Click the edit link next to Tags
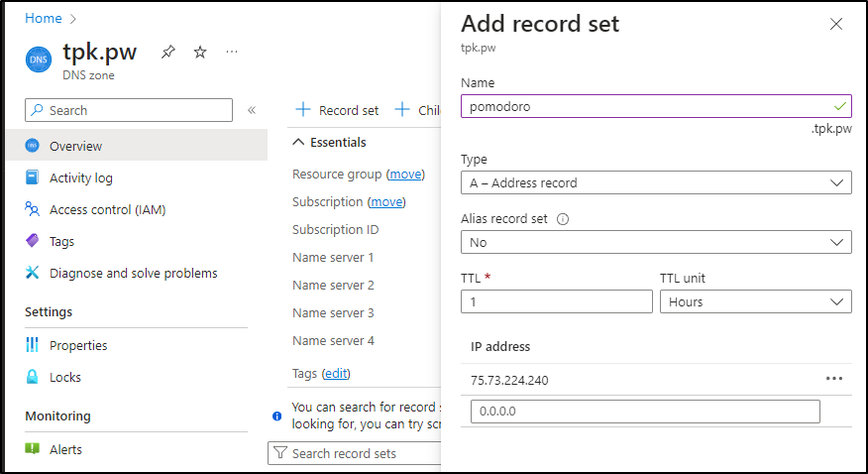868x474 pixels. [336, 374]
